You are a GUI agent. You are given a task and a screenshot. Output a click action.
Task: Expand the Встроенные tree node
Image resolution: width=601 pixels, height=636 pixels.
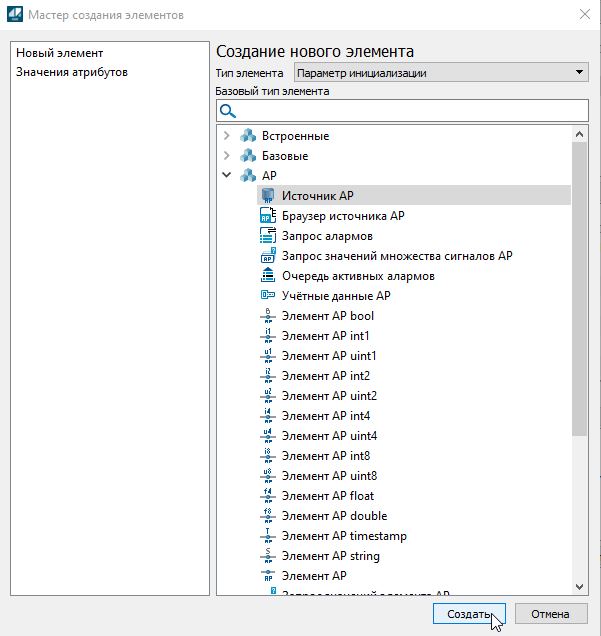pos(227,136)
